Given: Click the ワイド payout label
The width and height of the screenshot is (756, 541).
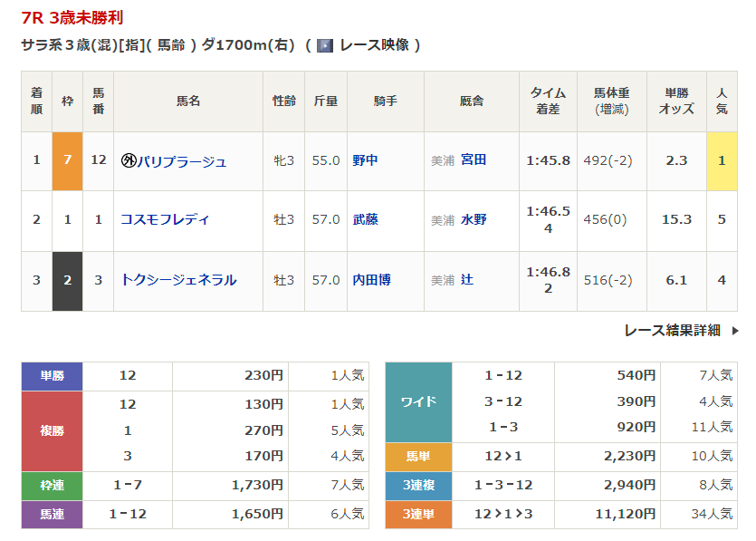Looking at the screenshot, I should click(x=418, y=401).
